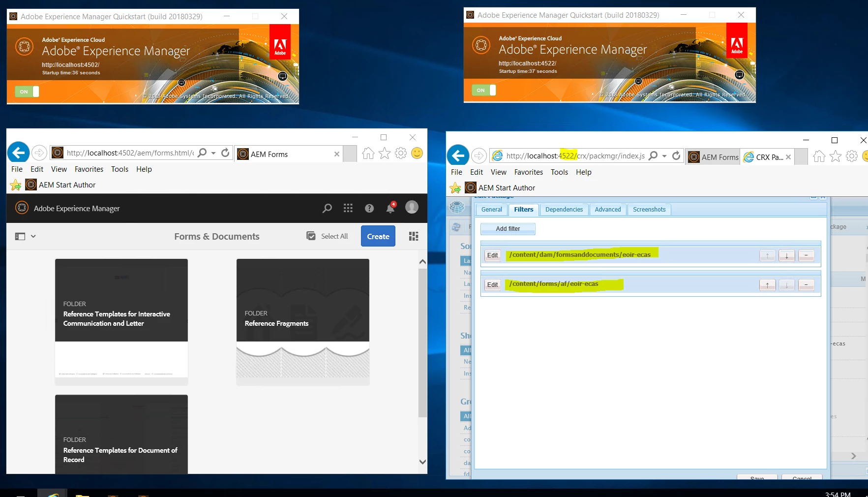
Task: Switch to General tab in Edit Package
Action: click(492, 210)
